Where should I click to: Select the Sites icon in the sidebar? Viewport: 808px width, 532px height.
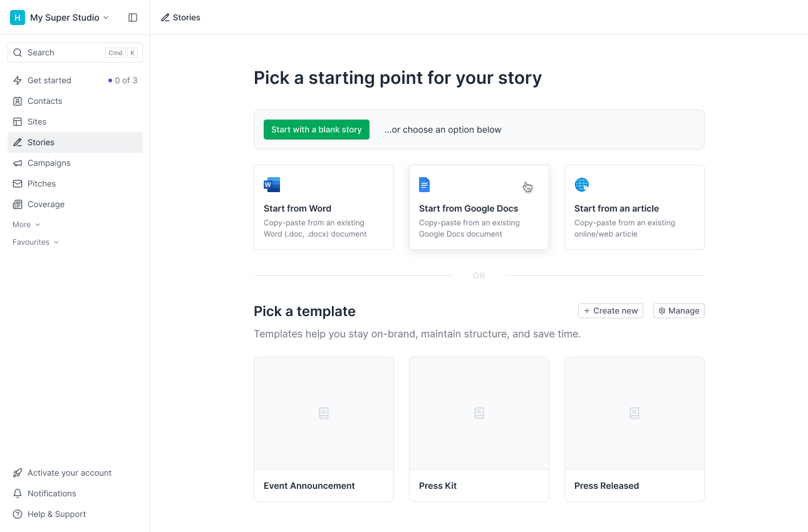pyautogui.click(x=18, y=121)
